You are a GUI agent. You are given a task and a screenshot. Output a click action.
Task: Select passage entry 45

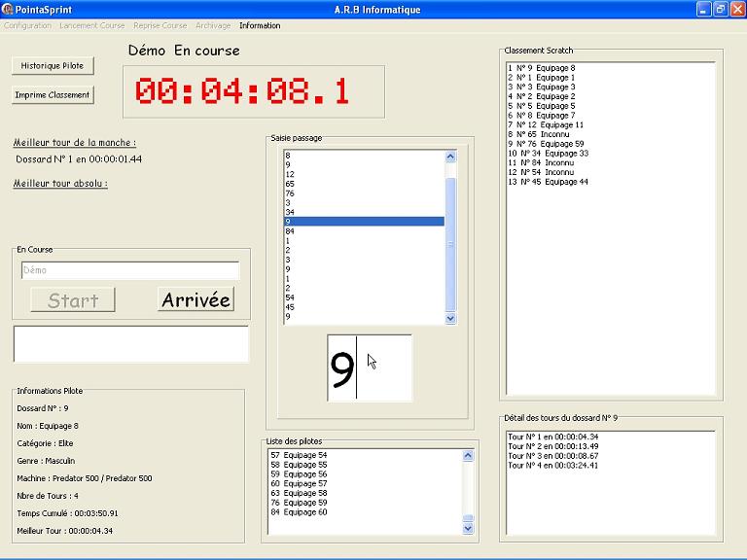[x=364, y=307]
